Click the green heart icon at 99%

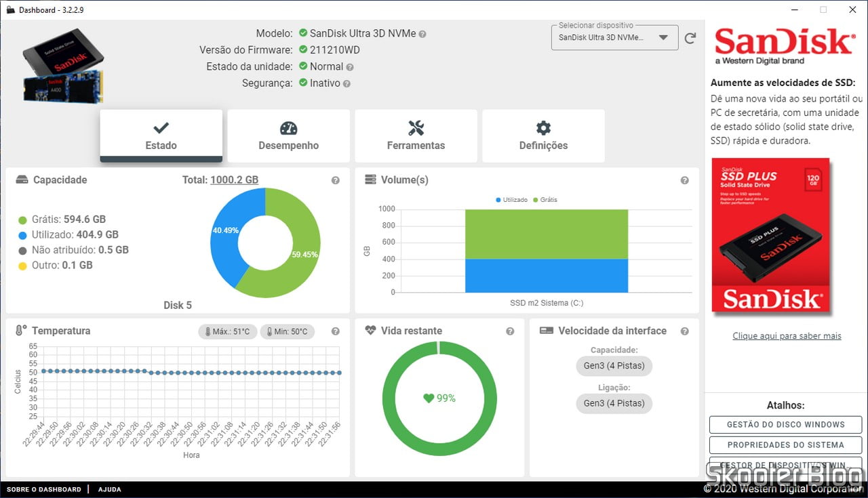point(429,398)
